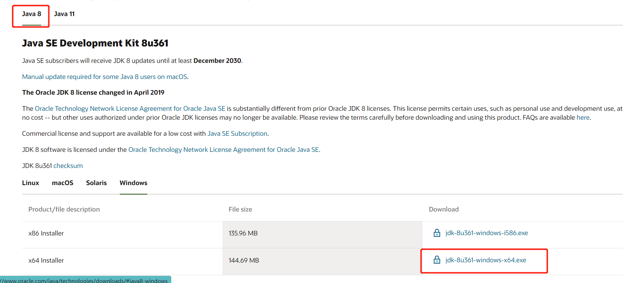Select the Solaris platform tab
This screenshot has width=644, height=283.
click(97, 183)
